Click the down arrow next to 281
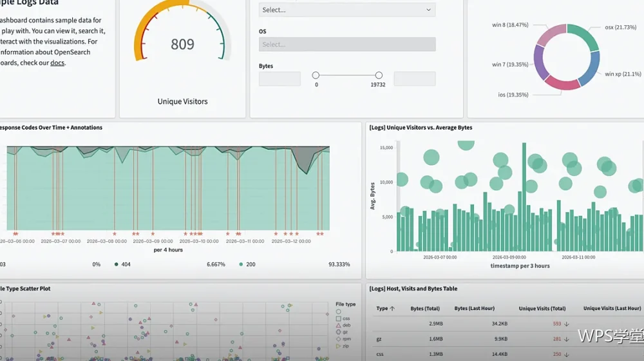 pos(567,339)
